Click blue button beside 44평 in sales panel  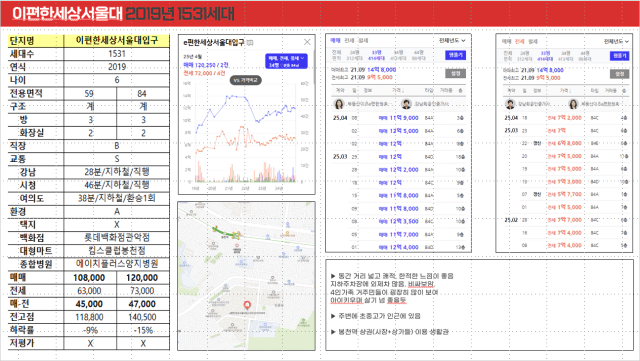coord(455,55)
